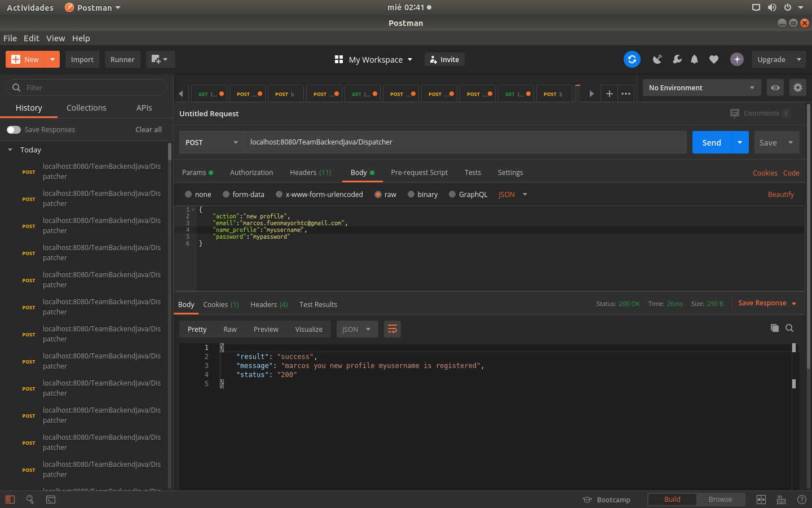Open the Runner

pyautogui.click(x=122, y=59)
